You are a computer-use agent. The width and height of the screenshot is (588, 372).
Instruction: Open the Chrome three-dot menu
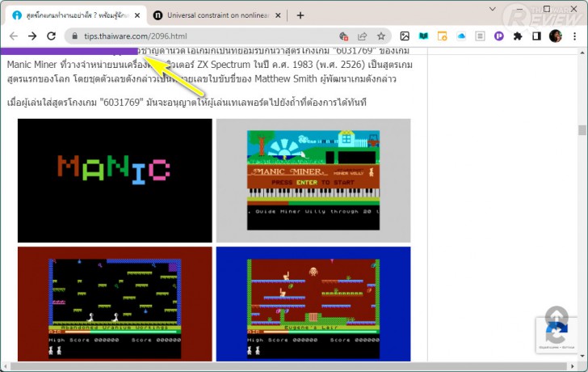click(574, 36)
